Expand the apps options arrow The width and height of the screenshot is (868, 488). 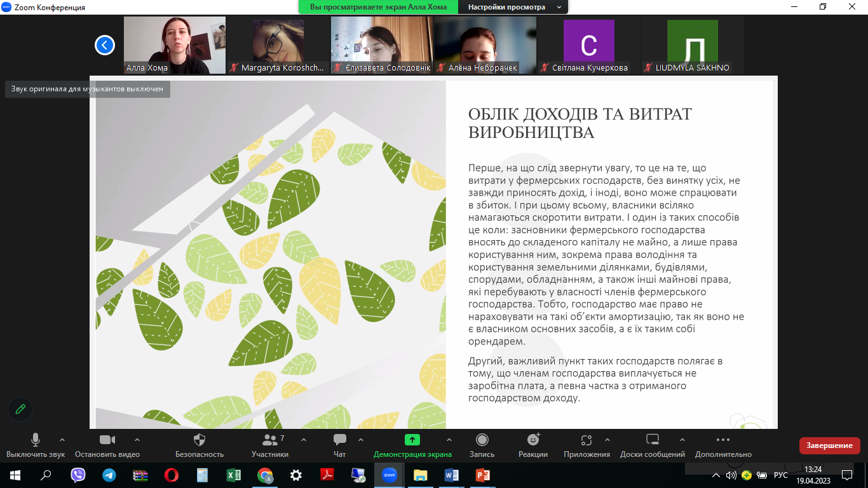click(607, 440)
